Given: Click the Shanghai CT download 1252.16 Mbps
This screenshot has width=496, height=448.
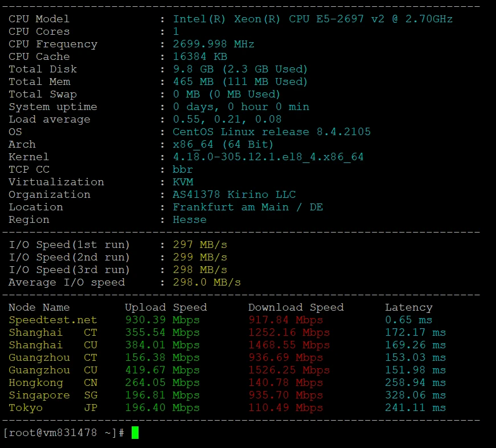Looking at the screenshot, I should click(x=289, y=333).
